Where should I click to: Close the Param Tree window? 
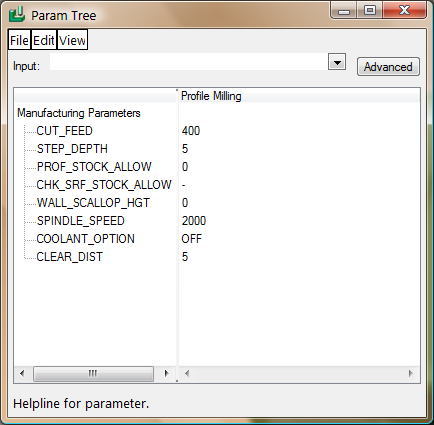(404, 10)
